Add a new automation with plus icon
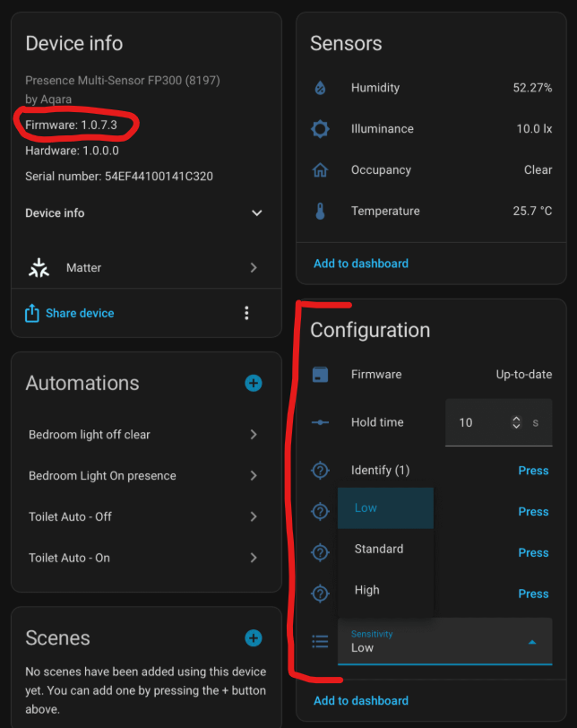 click(254, 384)
